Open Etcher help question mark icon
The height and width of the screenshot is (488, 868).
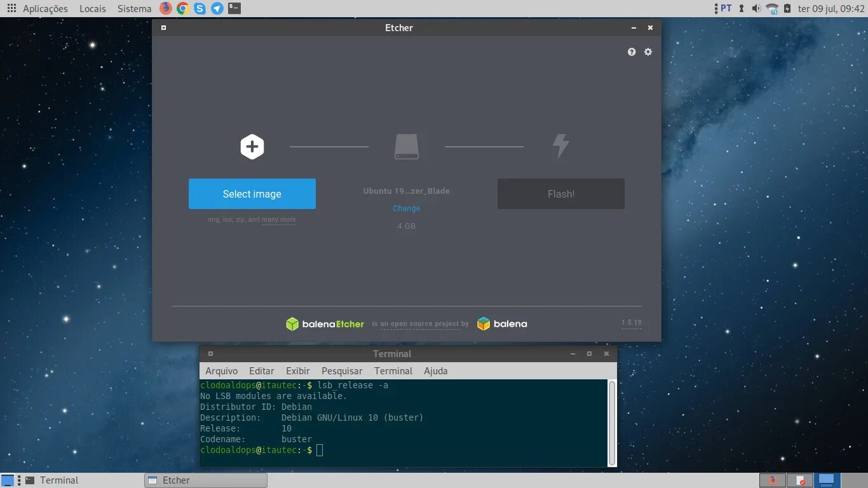[x=632, y=52]
